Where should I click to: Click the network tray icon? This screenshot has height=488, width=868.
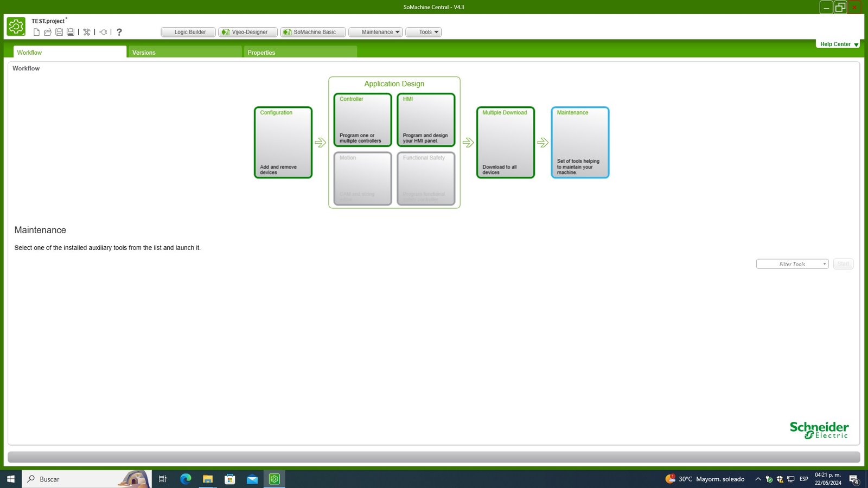click(x=791, y=479)
